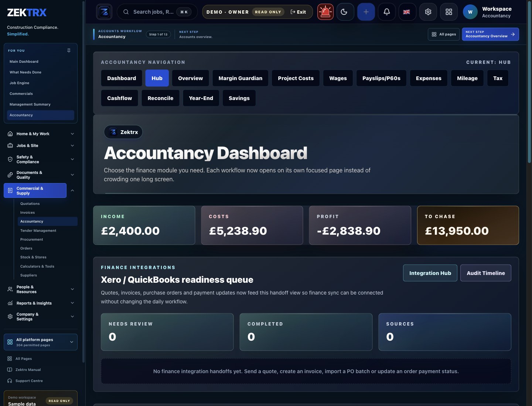Click the All pages button in workflow bar
This screenshot has height=406, width=532.
click(444, 34)
